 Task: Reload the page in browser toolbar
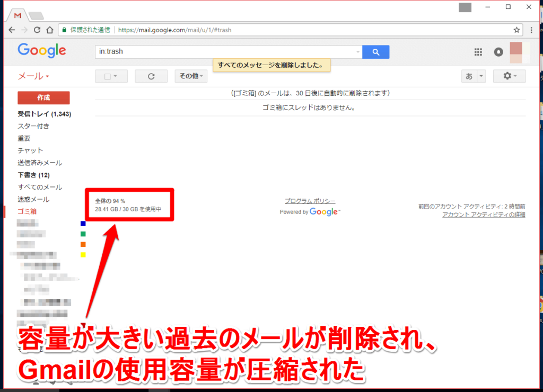coord(37,30)
